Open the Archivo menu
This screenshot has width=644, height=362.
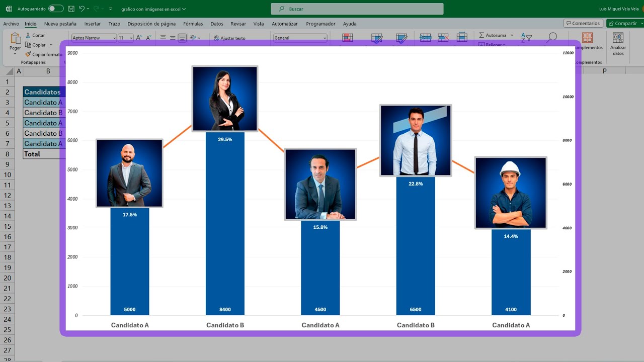[x=11, y=24]
